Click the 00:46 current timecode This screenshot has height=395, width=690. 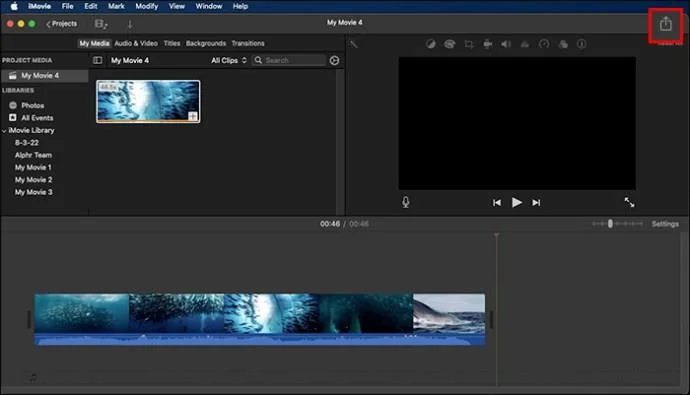(x=330, y=224)
